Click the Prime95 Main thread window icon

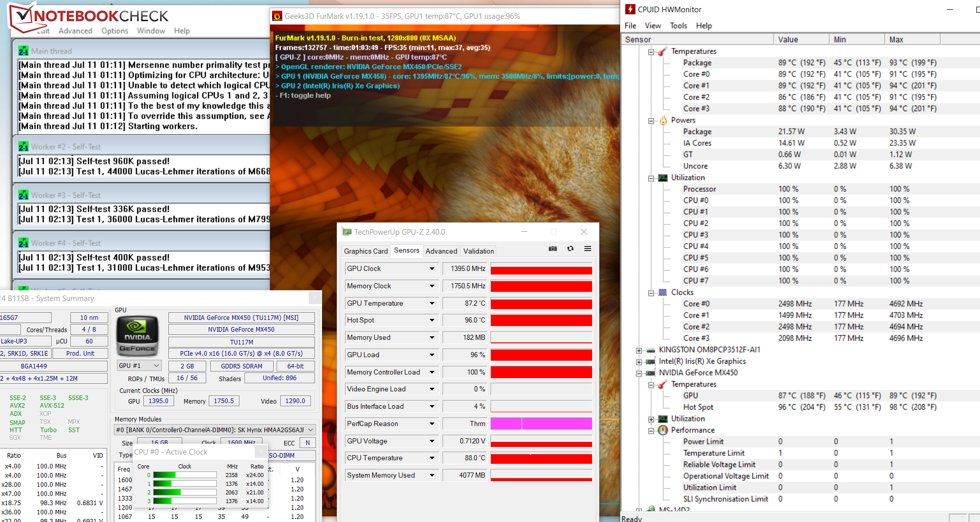[23, 51]
